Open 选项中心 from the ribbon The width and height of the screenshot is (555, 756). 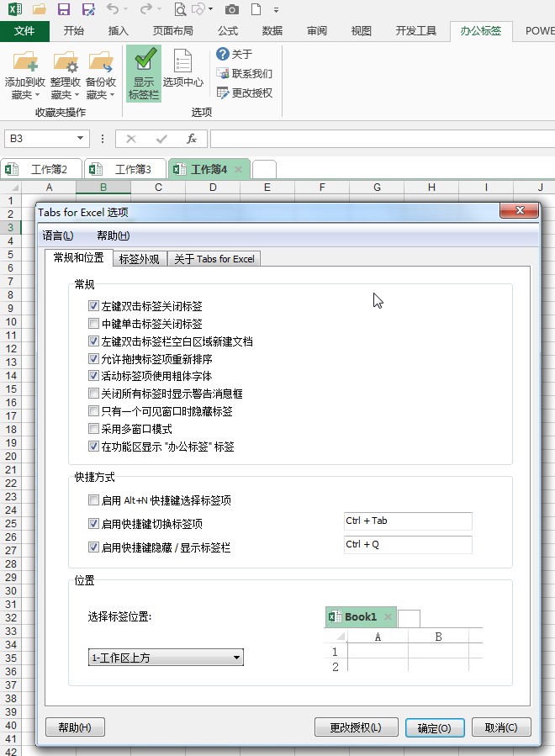coord(182,67)
